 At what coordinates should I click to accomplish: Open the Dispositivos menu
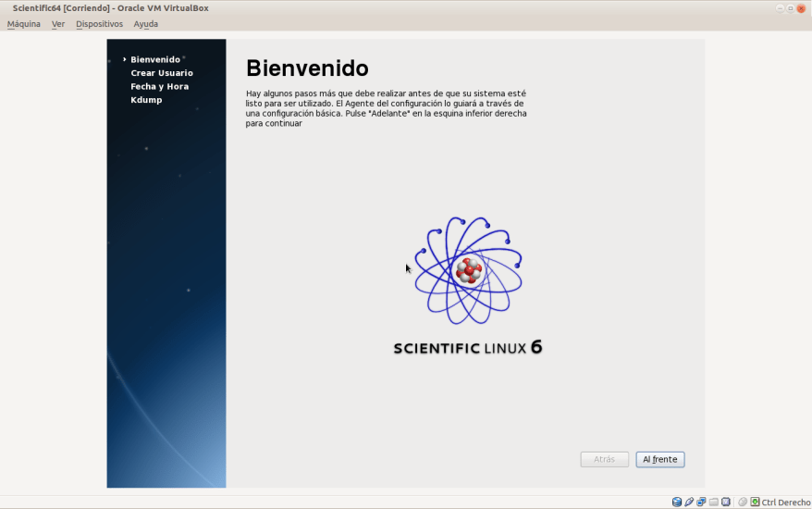click(x=99, y=24)
